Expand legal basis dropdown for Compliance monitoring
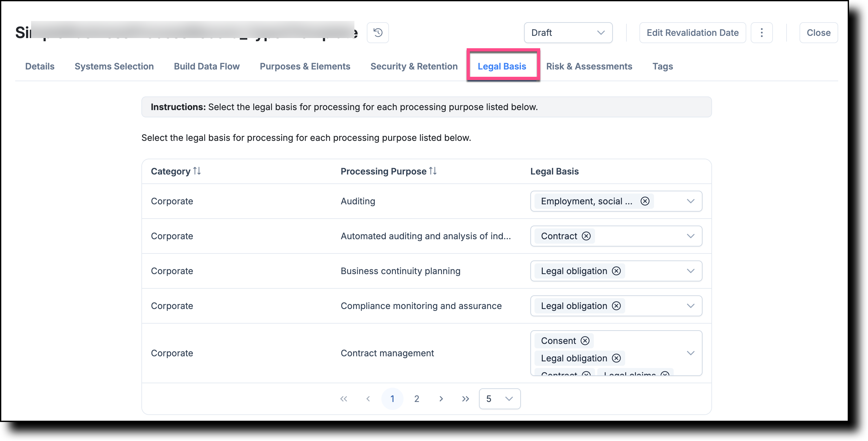 (x=690, y=306)
